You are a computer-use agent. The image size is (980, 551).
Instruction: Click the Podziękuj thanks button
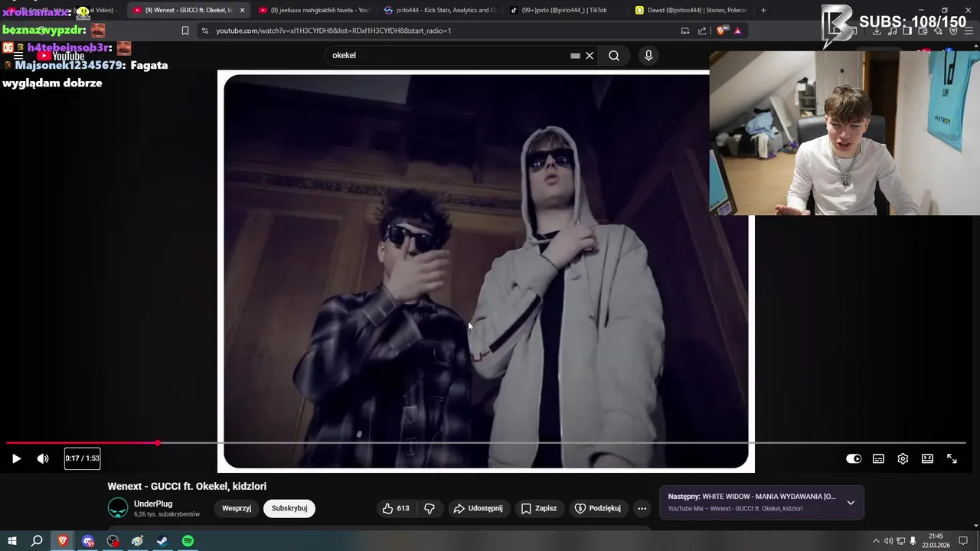[x=598, y=508]
